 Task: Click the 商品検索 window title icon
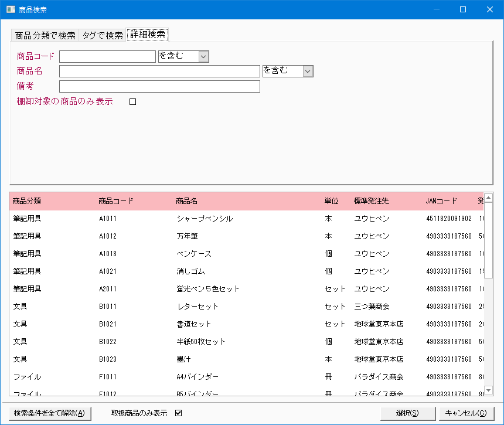(x=11, y=9)
